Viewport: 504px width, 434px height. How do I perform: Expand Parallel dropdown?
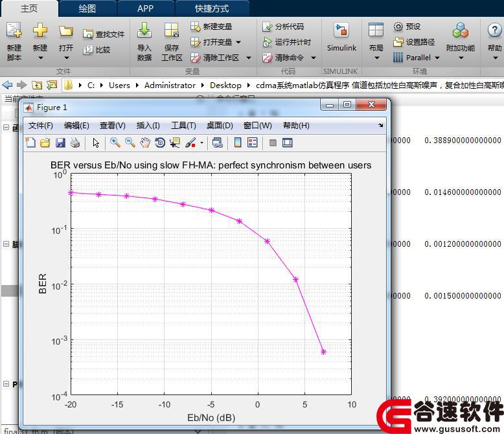[437, 58]
